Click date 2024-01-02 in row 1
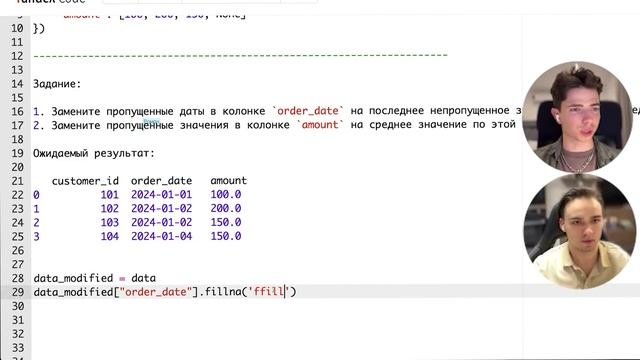This screenshot has height=360, width=640. point(161,209)
